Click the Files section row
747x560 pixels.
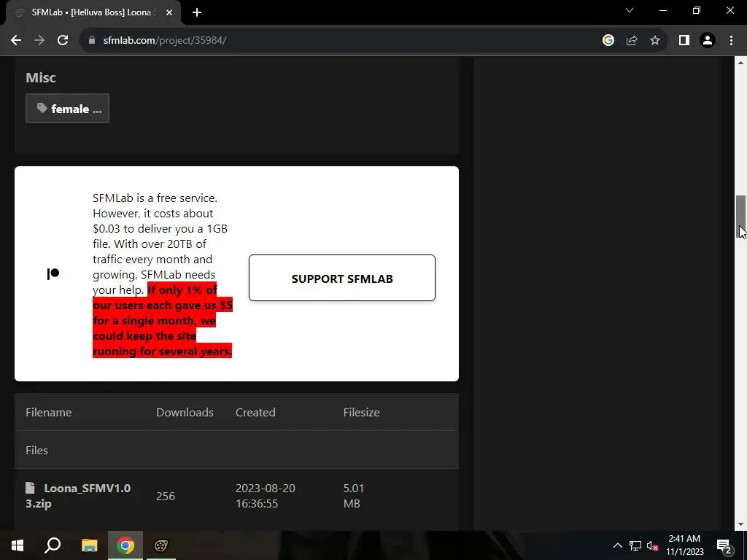(x=237, y=450)
